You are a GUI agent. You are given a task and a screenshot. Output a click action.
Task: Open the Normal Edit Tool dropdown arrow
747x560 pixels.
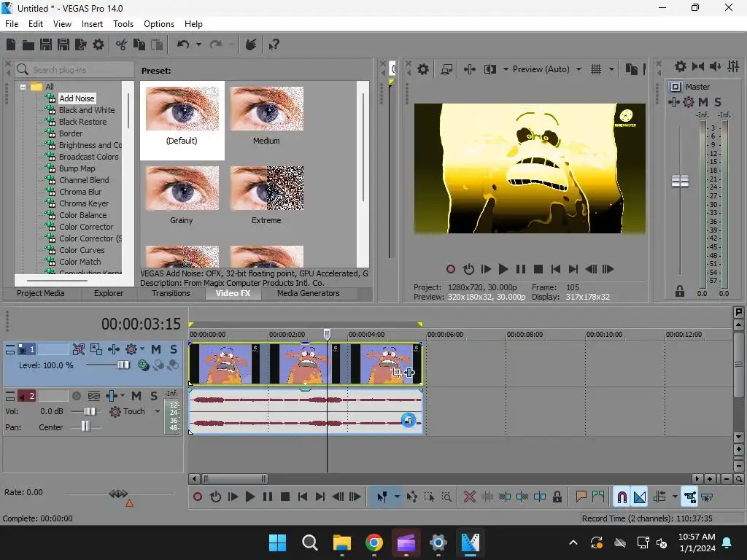click(x=397, y=497)
